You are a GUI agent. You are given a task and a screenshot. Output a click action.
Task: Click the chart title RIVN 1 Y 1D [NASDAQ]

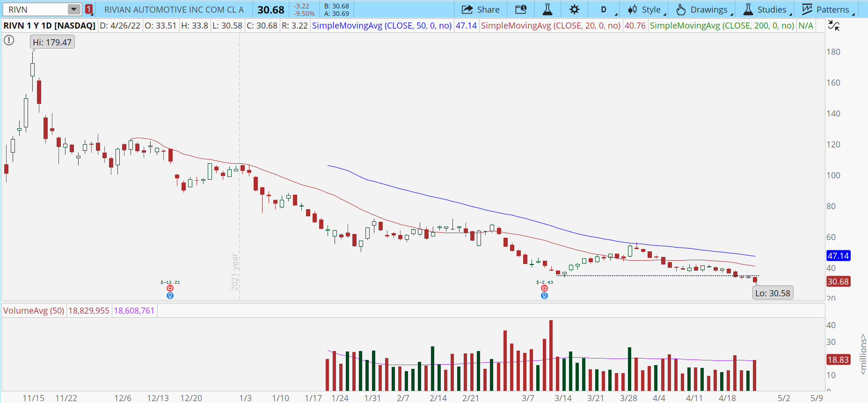tap(50, 26)
